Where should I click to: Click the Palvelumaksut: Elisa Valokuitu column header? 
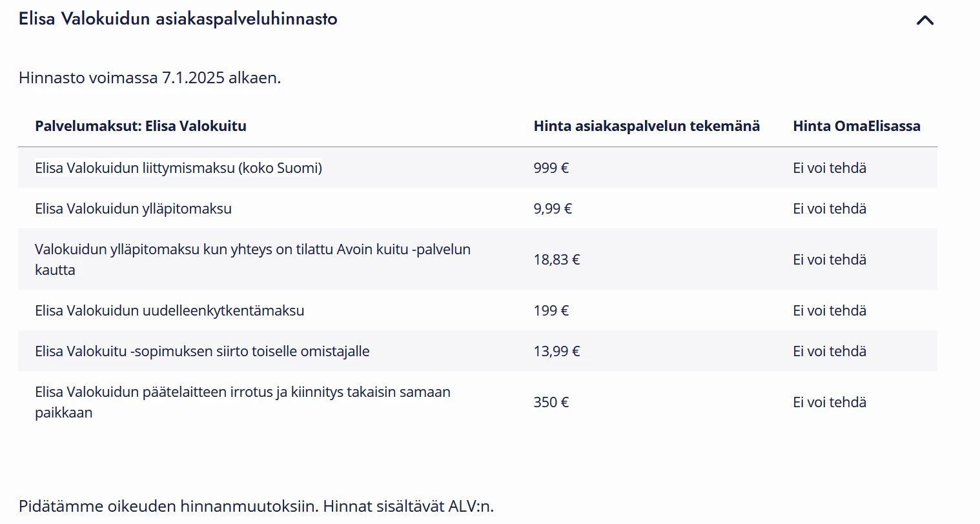(140, 126)
